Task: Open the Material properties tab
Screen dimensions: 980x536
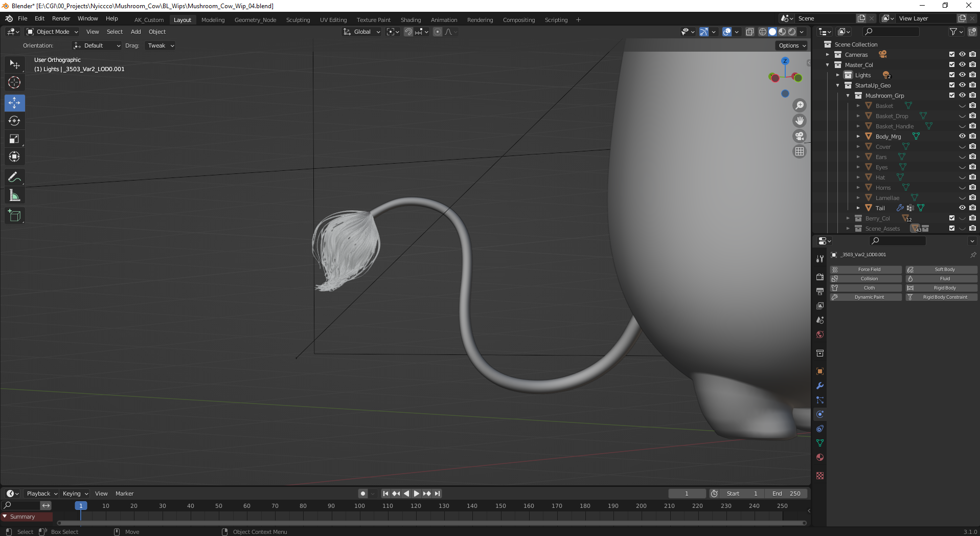Action: coord(820,457)
